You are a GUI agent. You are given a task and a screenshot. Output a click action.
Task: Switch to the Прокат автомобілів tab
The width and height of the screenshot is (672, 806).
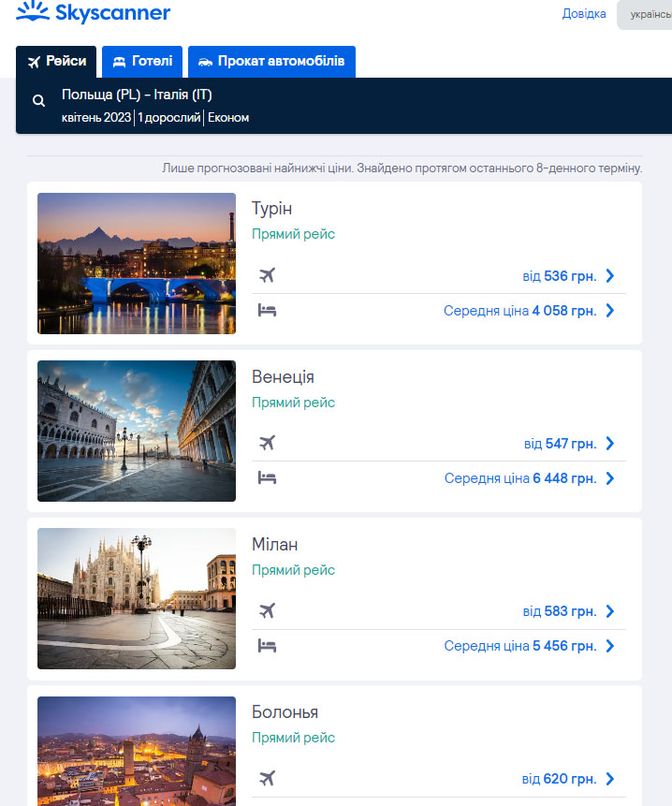click(271, 62)
